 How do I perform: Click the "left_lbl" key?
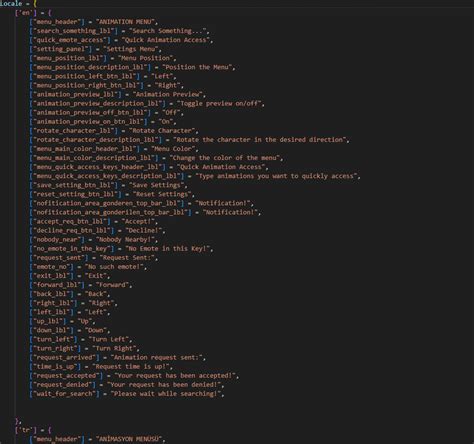[53, 312]
